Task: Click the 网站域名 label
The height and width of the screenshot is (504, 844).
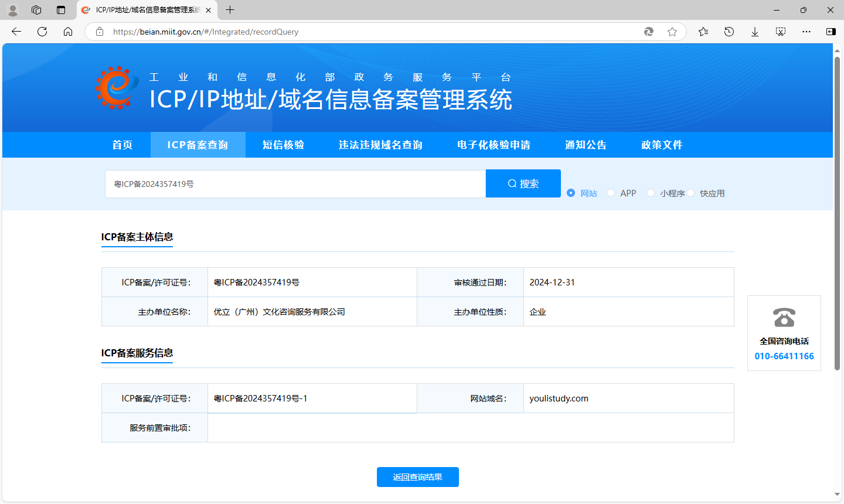Action: [488, 399]
